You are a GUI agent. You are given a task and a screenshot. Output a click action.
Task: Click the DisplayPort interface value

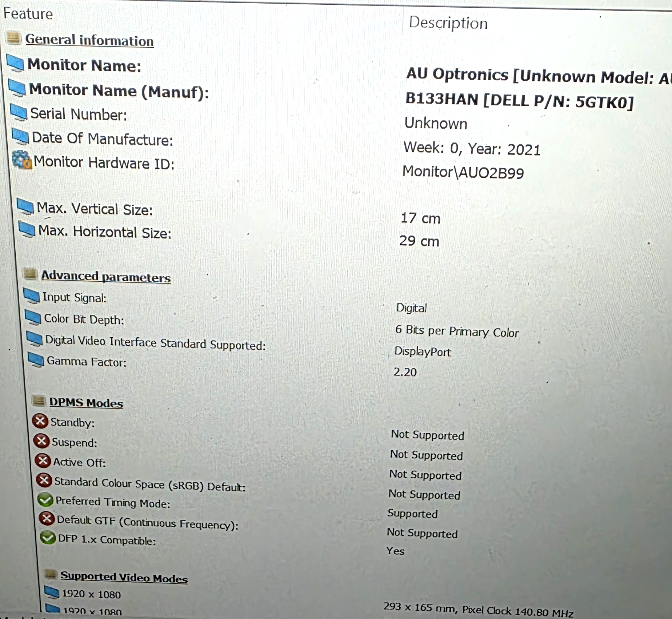tap(423, 351)
